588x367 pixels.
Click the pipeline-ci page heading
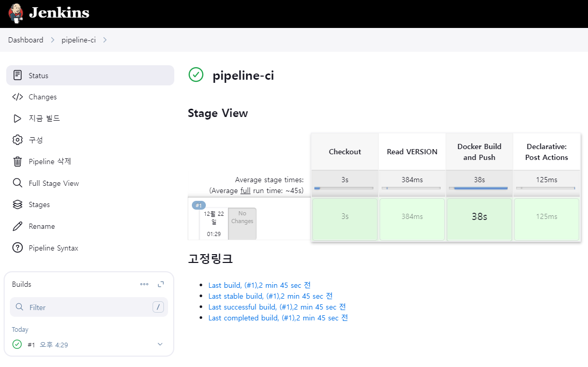(x=243, y=76)
